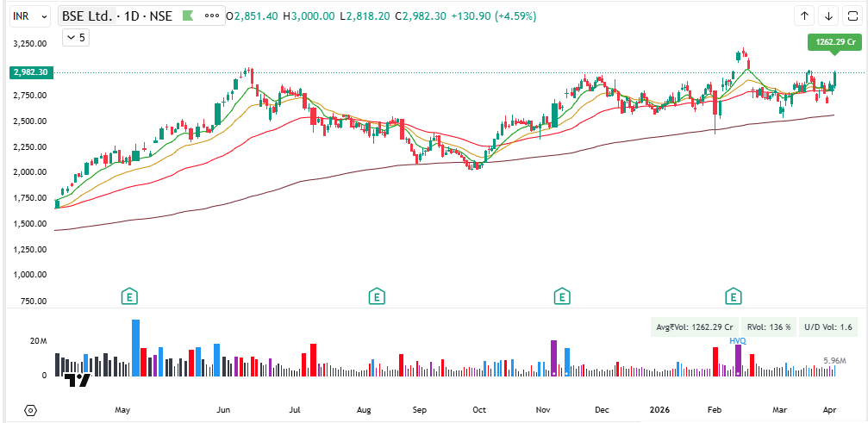868x423 pixels.
Task: Open the three-dots More menu in legend
Action: pos(212,16)
